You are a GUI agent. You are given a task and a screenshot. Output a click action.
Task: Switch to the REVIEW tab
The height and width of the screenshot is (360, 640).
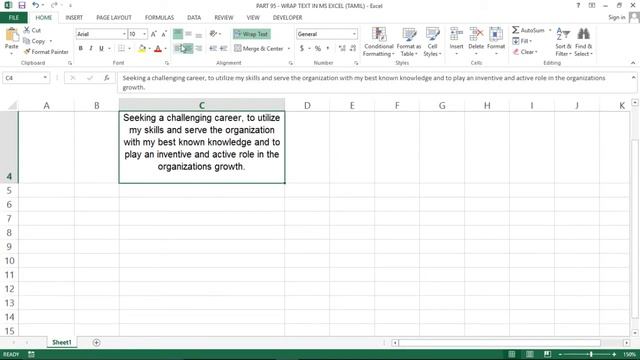coord(224,18)
